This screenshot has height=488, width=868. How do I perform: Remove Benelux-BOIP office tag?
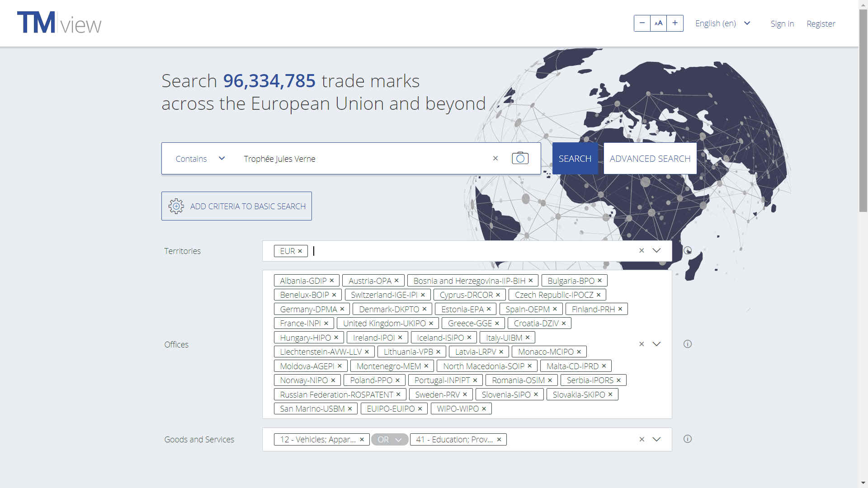coord(334,295)
